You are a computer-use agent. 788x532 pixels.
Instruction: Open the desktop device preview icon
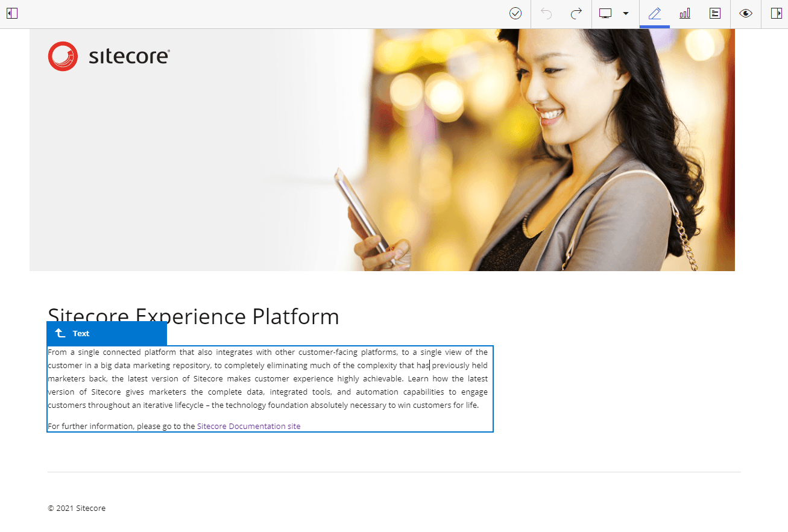(605, 13)
